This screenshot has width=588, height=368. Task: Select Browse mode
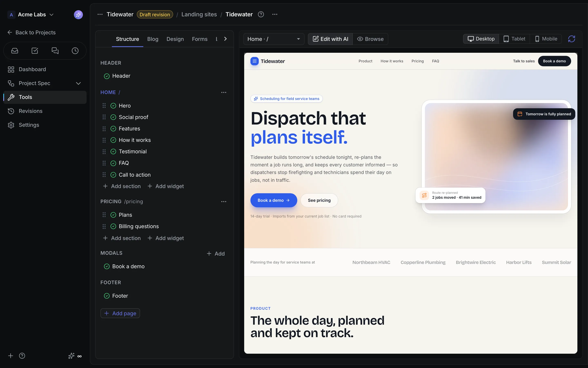[x=370, y=39]
